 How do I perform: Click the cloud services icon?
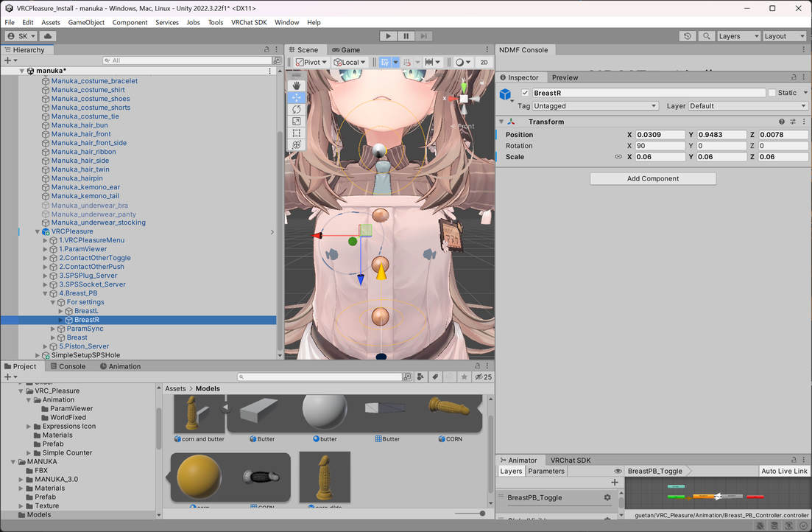pos(48,36)
